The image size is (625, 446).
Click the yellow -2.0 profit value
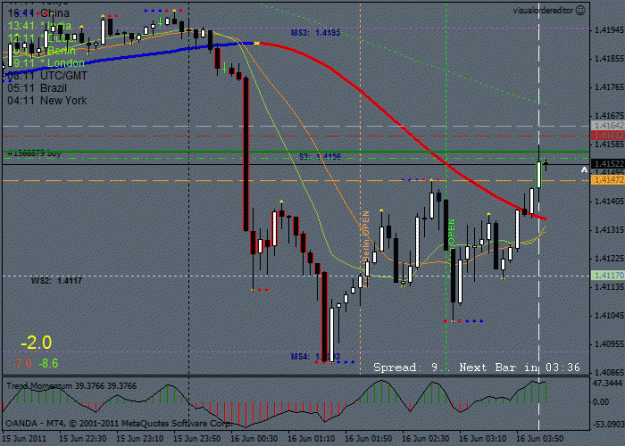click(x=36, y=343)
